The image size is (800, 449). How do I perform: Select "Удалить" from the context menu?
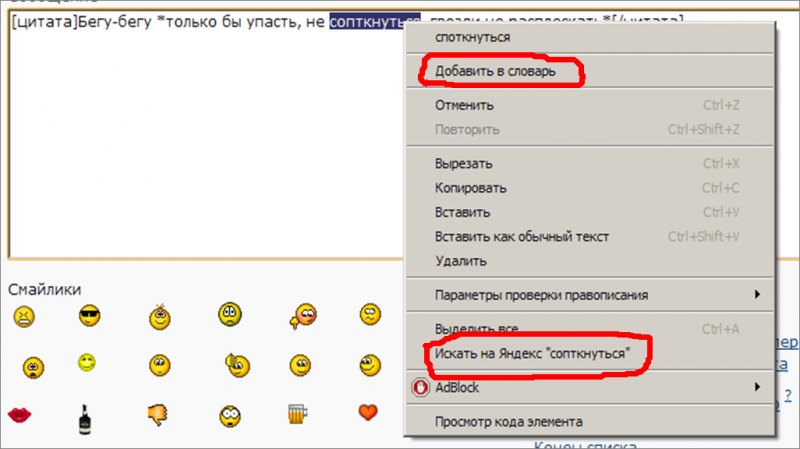pos(461,261)
